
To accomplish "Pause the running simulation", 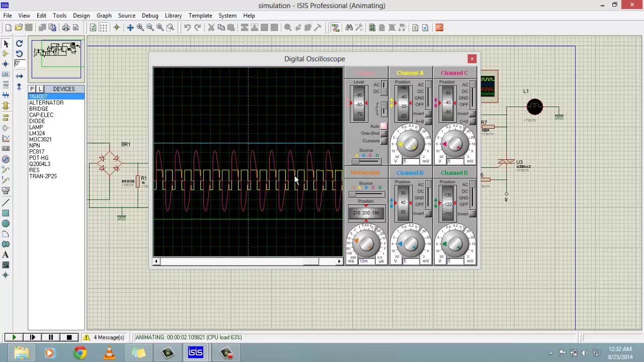I will coord(51,337).
